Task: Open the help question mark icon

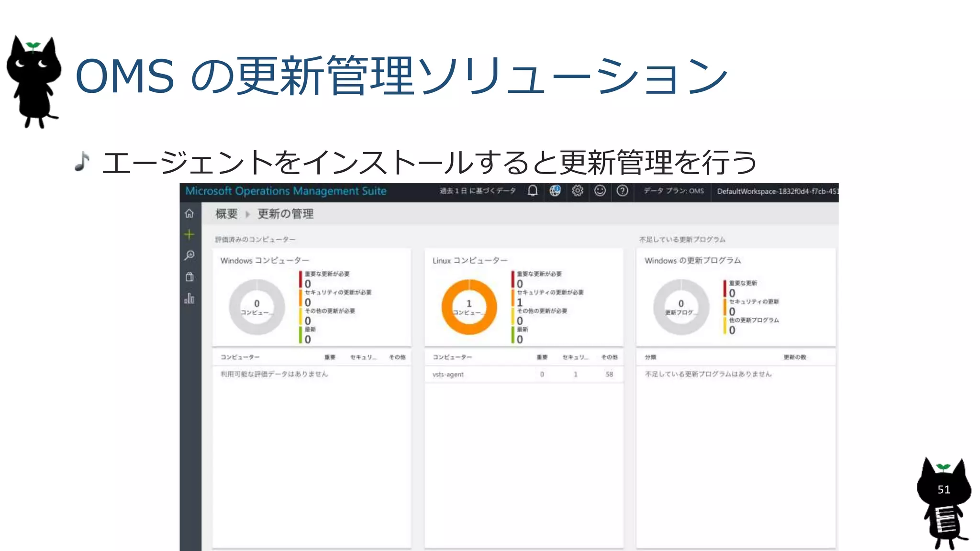Action: [623, 191]
